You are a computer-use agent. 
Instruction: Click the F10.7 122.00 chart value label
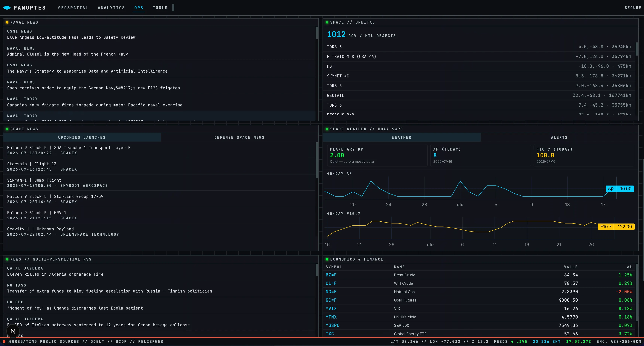pos(616,227)
